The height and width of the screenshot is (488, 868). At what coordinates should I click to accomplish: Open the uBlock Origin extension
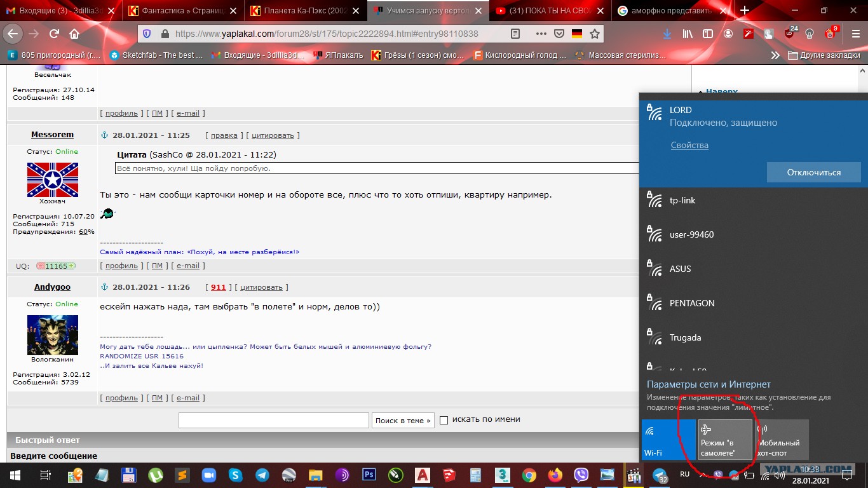pos(790,33)
